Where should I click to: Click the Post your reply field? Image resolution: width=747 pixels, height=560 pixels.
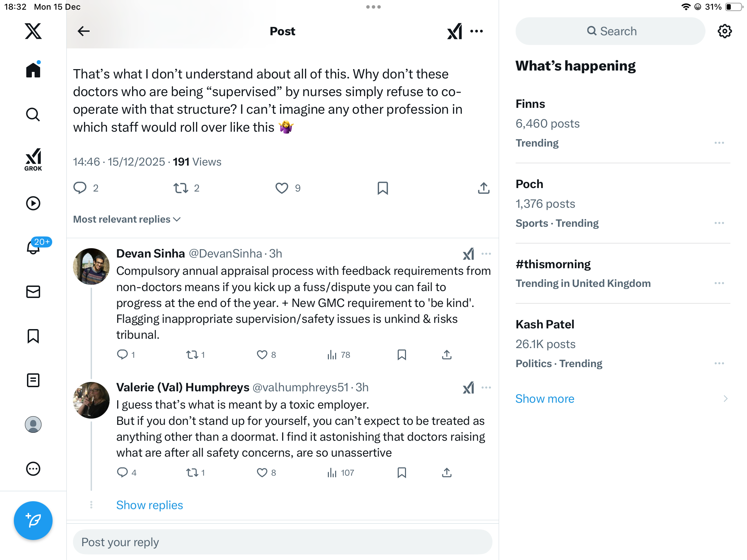coord(283,542)
